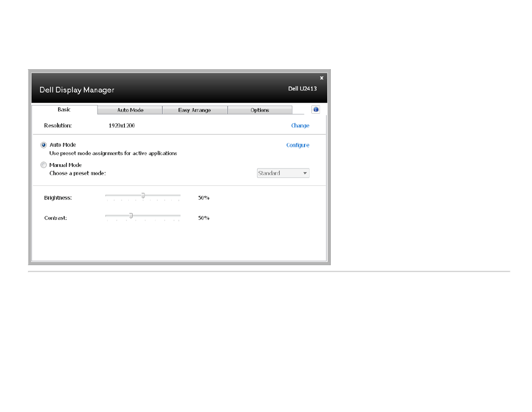Click the Contrast 50% value
Screen dimensions: 532x412
[204, 218]
